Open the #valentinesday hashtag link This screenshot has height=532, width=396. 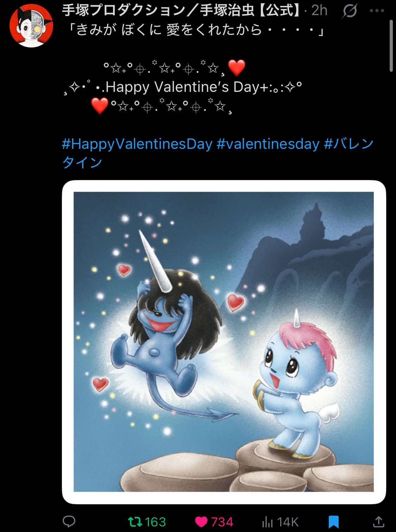pyautogui.click(x=268, y=144)
